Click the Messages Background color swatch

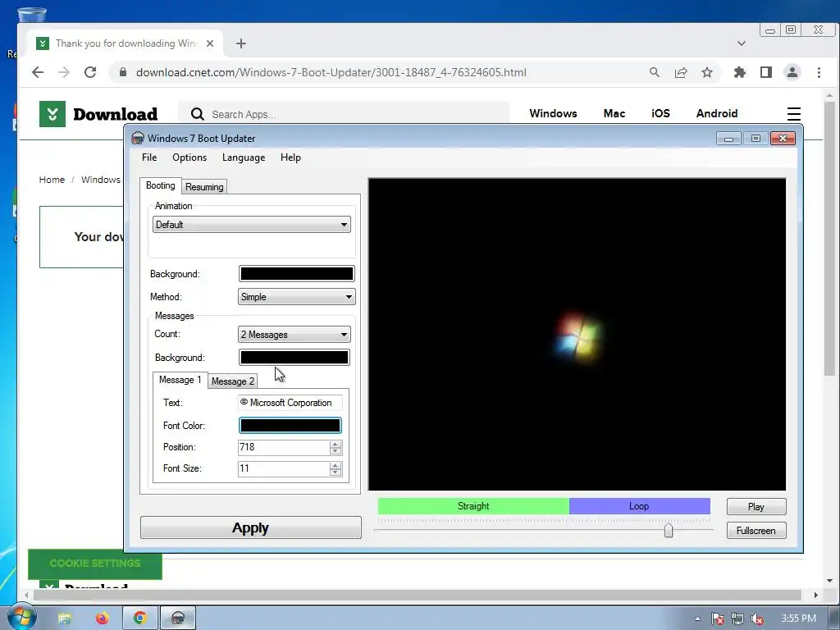(294, 358)
